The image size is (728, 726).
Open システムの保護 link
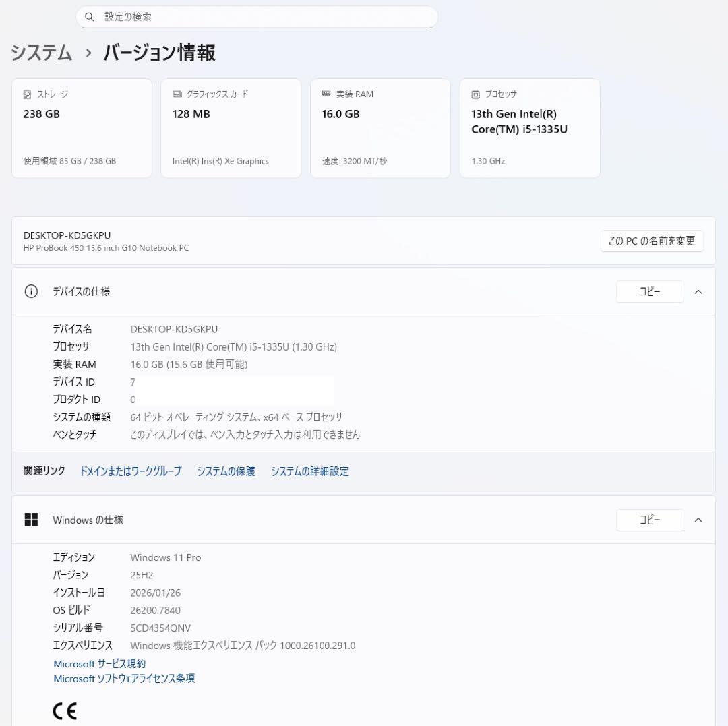226,471
